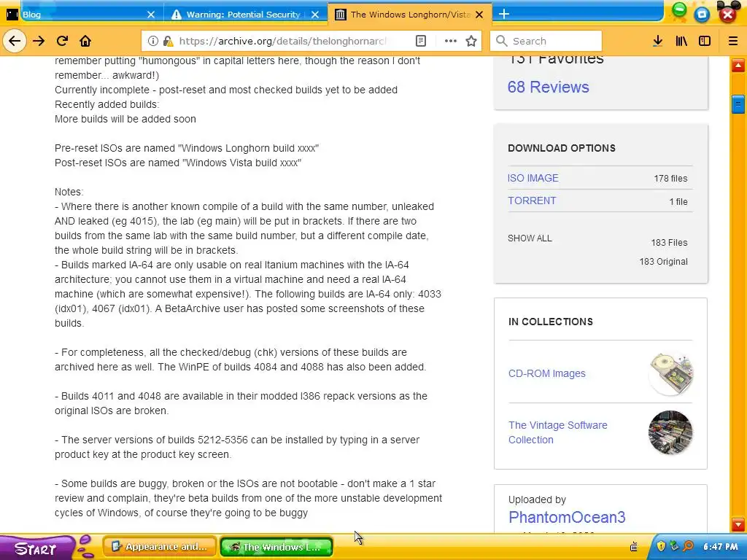
Task: Toggle Reader View for this page
Action: (x=421, y=41)
